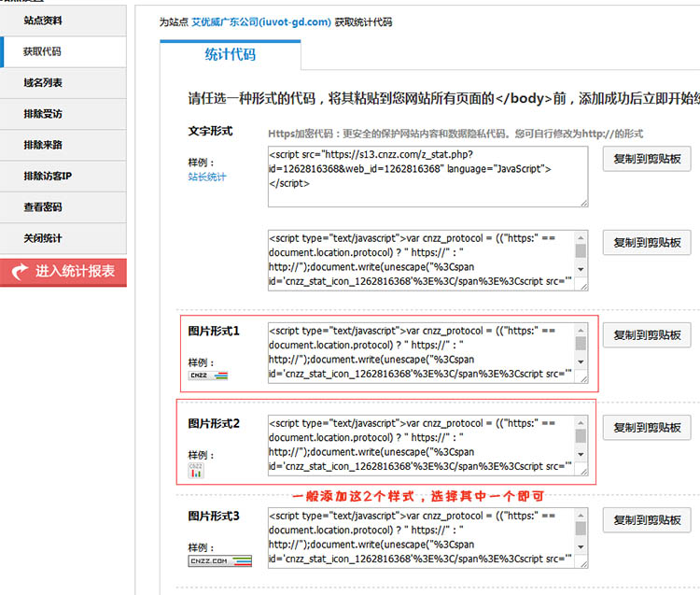
Task: Click scroll-up arrow in second 文字形式 textarea
Action: point(581,237)
